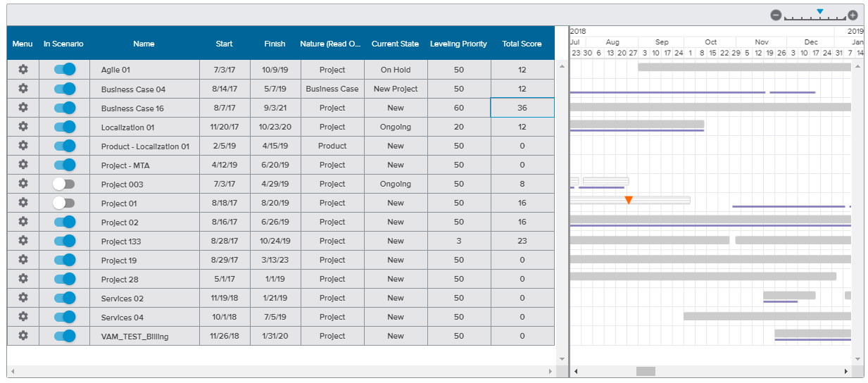Enable In Scenario toggle for Project 003
The image size is (868, 383).
click(64, 184)
